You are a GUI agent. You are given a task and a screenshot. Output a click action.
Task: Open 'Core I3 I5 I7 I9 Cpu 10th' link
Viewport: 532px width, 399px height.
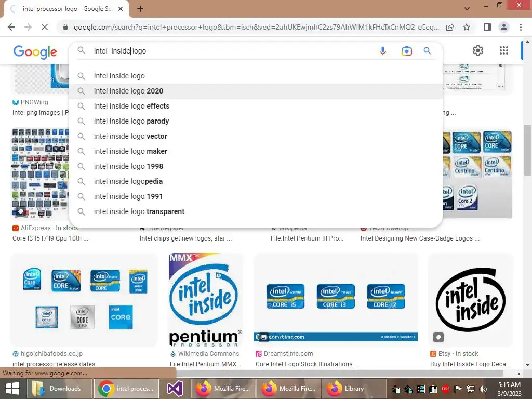[x=50, y=238]
